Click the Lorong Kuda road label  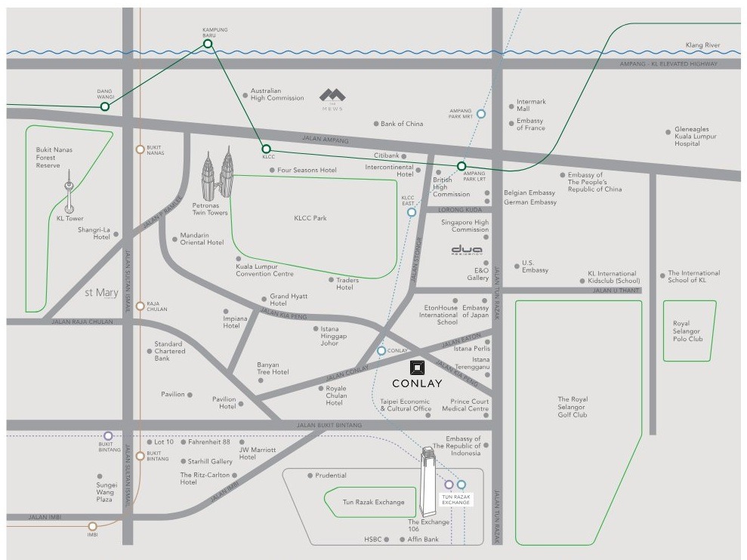(460, 210)
